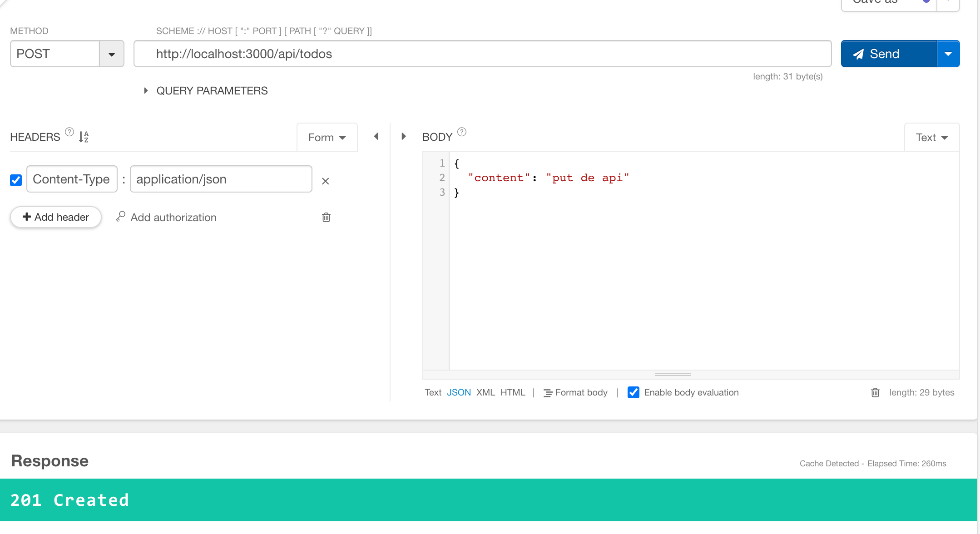The image size is (980, 534).
Task: Open the headers Form view dropdown
Action: click(x=327, y=138)
